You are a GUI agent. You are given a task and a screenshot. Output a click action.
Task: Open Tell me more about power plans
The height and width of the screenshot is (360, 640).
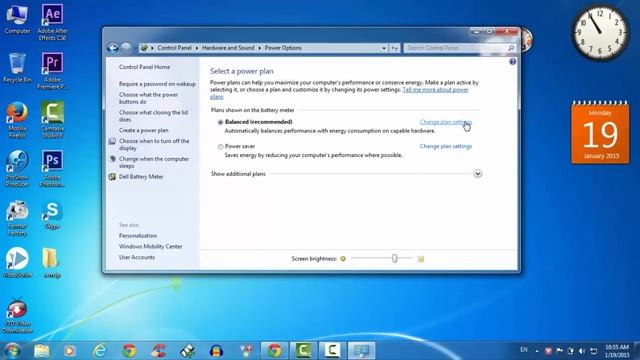(x=435, y=90)
